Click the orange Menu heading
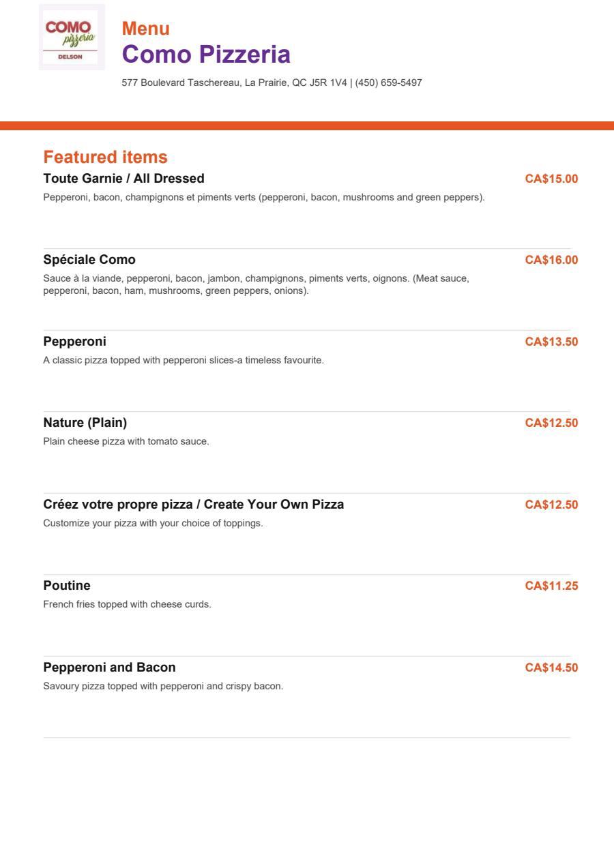Screen dimensions: 614x868 146,29
